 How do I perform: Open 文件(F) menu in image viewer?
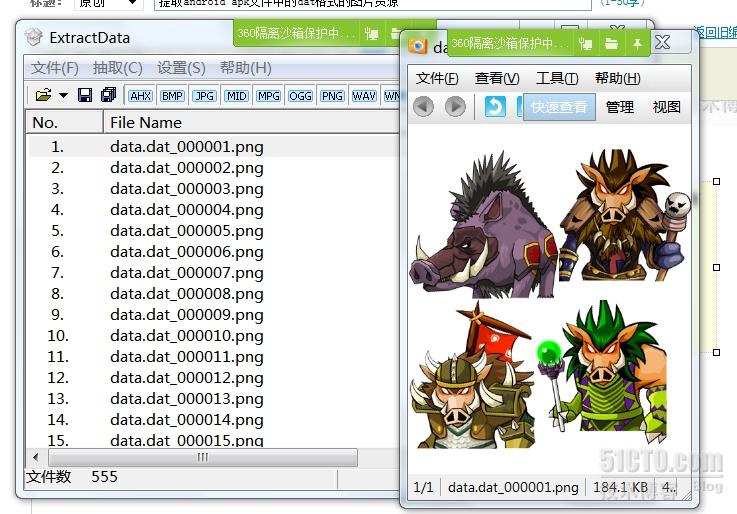pyautogui.click(x=437, y=78)
